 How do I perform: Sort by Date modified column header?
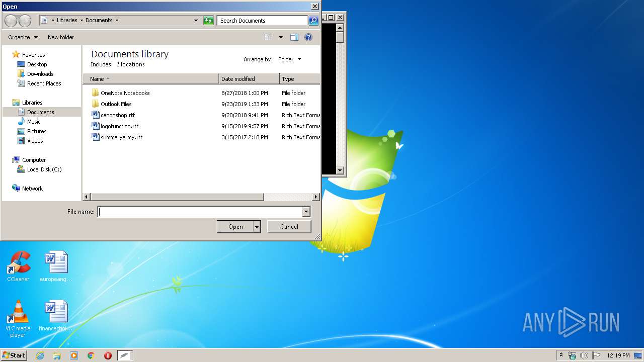click(x=249, y=79)
